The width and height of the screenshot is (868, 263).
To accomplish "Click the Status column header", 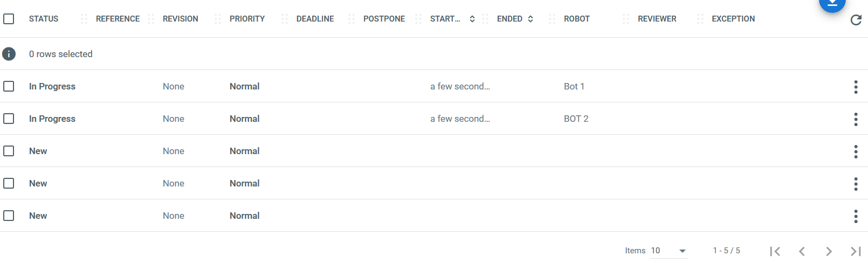I will pyautogui.click(x=44, y=19).
